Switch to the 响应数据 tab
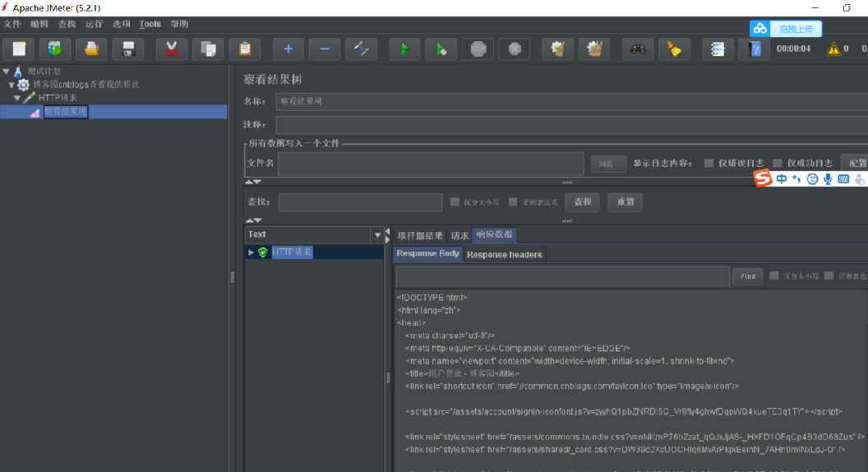The image size is (868, 472). (494, 235)
